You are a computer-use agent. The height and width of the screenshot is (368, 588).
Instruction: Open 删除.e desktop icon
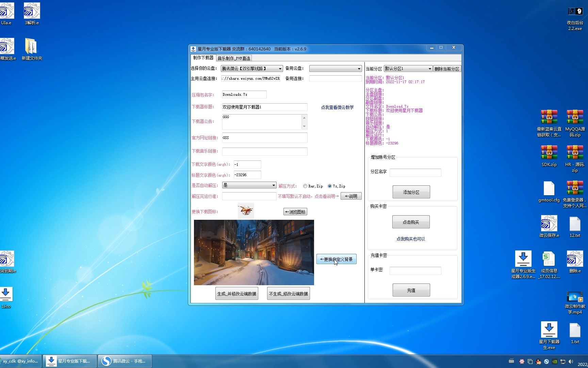[x=575, y=262]
